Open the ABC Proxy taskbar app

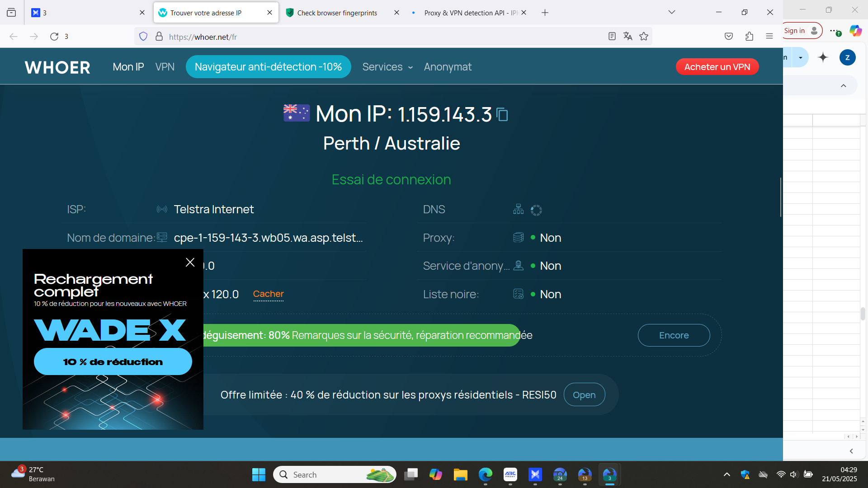pyautogui.click(x=510, y=475)
